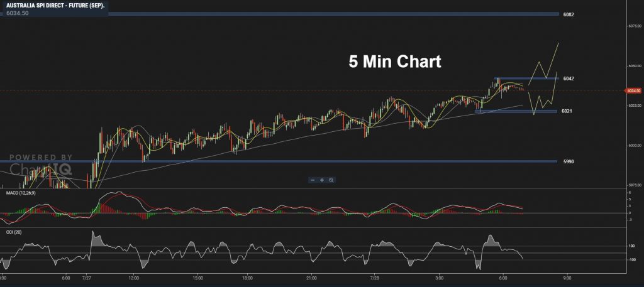Click the 6000.00 price axis value
The height and width of the screenshot is (287, 644).
tap(635, 146)
